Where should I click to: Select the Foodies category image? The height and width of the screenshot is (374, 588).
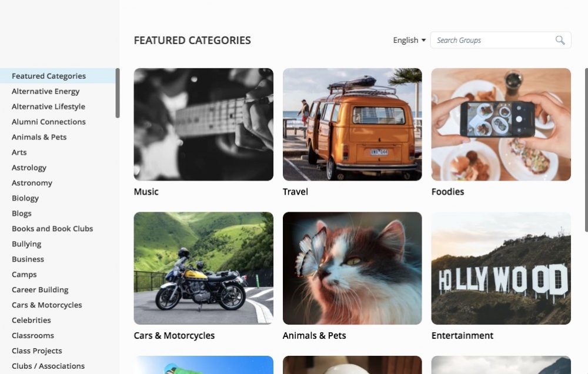pos(501,124)
